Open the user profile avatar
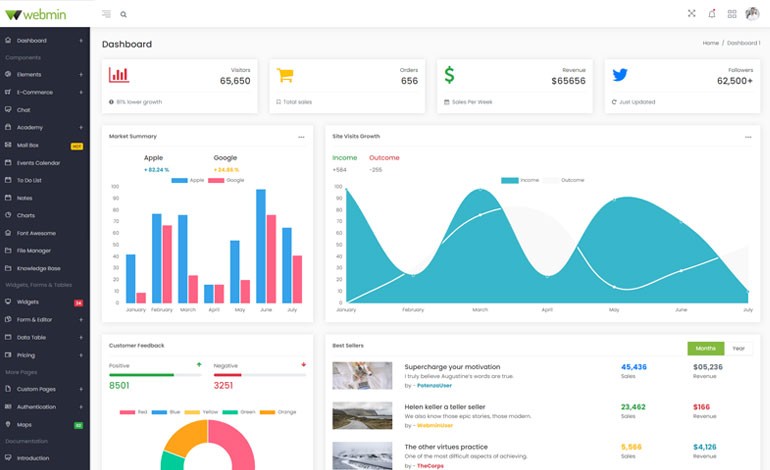 (x=752, y=13)
